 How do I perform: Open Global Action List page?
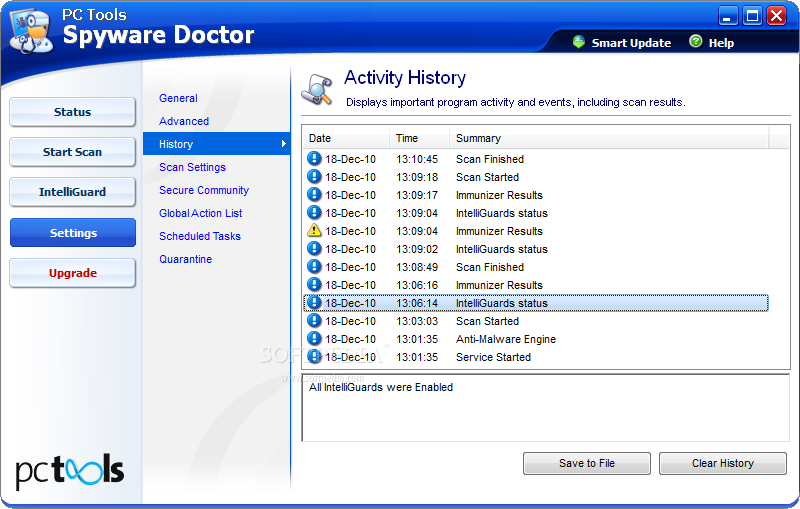[200, 213]
